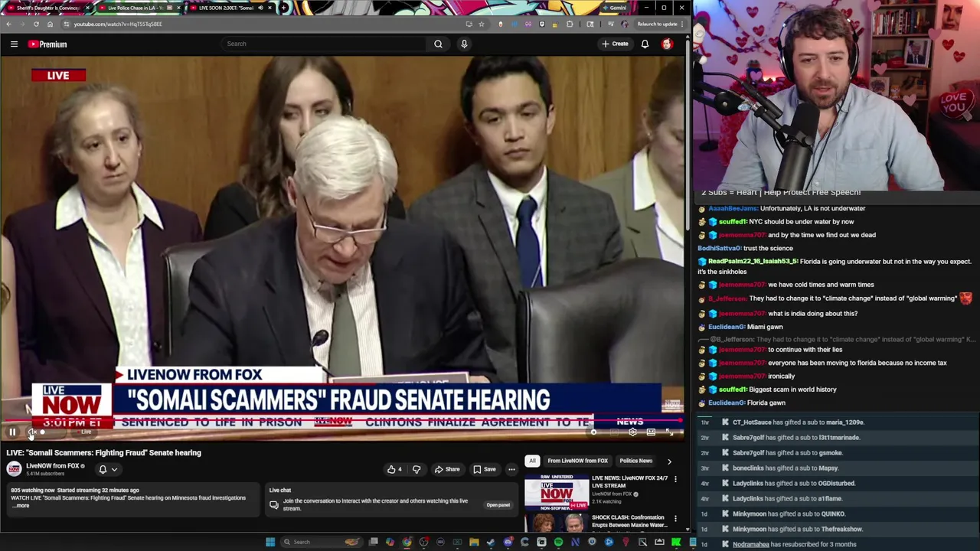Screen dimensions: 980x551
Task: Open Spotify from the taskbar
Action: coord(558,542)
